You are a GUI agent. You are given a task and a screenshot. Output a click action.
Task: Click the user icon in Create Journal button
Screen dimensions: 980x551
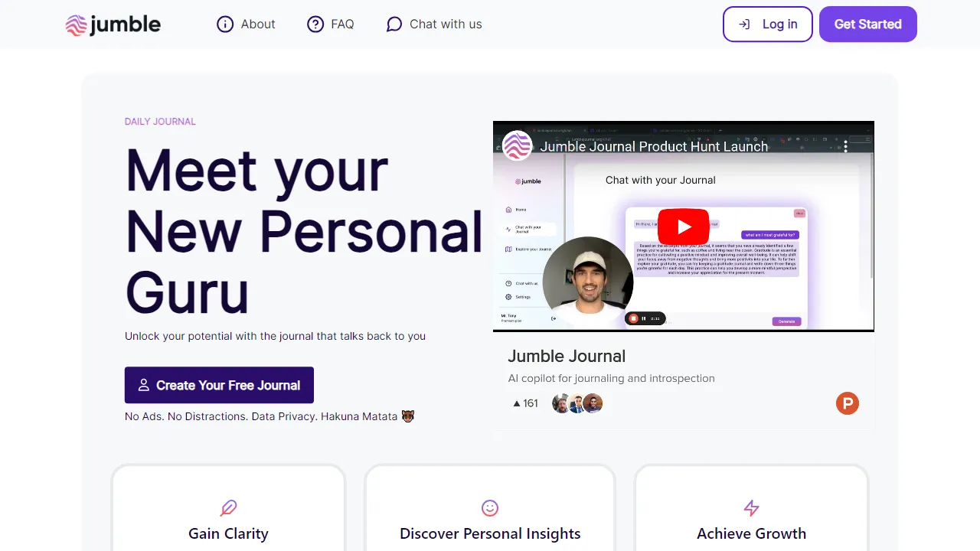(x=143, y=385)
